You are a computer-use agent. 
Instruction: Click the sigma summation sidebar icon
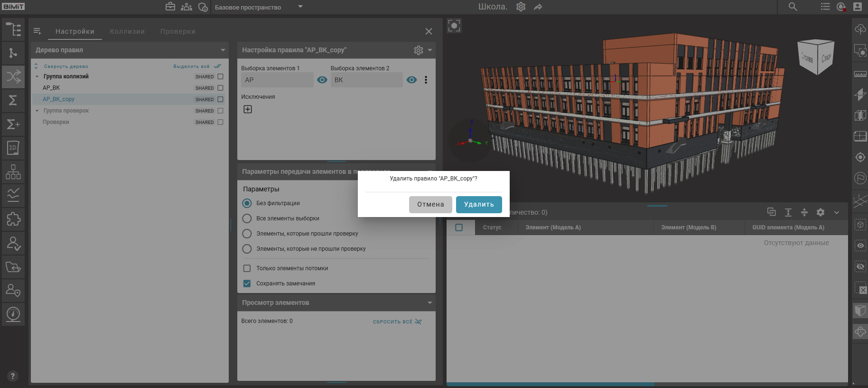pyautogui.click(x=13, y=100)
